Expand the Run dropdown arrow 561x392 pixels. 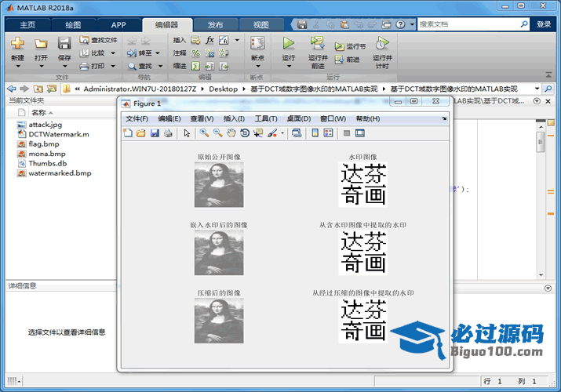pos(289,66)
